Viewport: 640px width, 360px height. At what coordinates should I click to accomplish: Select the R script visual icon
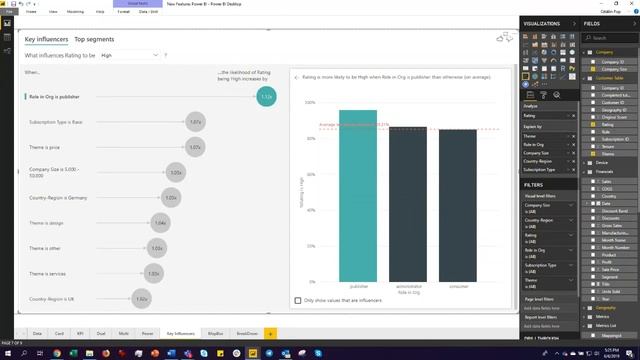pyautogui.click(x=563, y=68)
